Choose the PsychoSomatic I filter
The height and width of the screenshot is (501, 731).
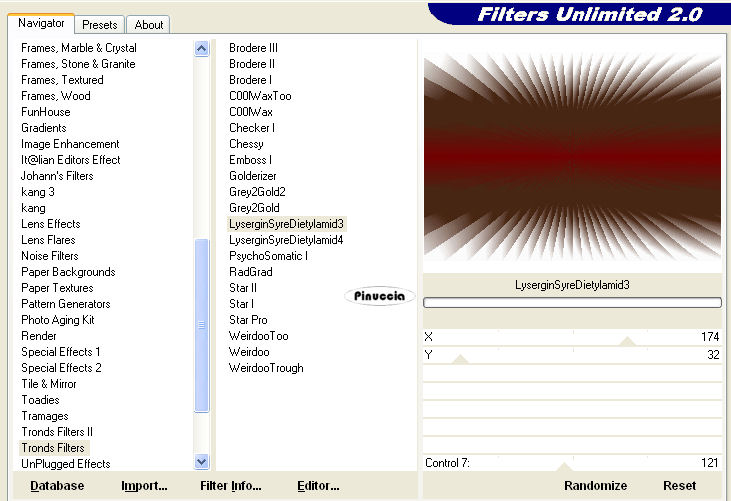268,256
